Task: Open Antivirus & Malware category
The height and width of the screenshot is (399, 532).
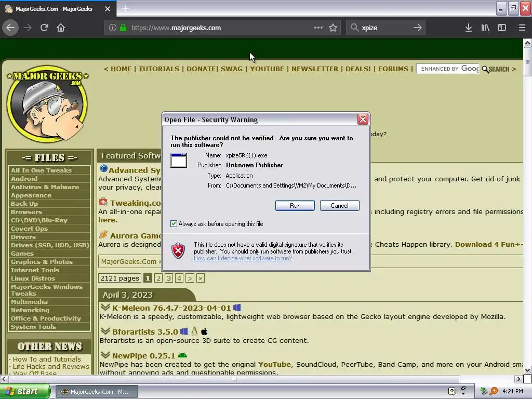Action: [45, 187]
